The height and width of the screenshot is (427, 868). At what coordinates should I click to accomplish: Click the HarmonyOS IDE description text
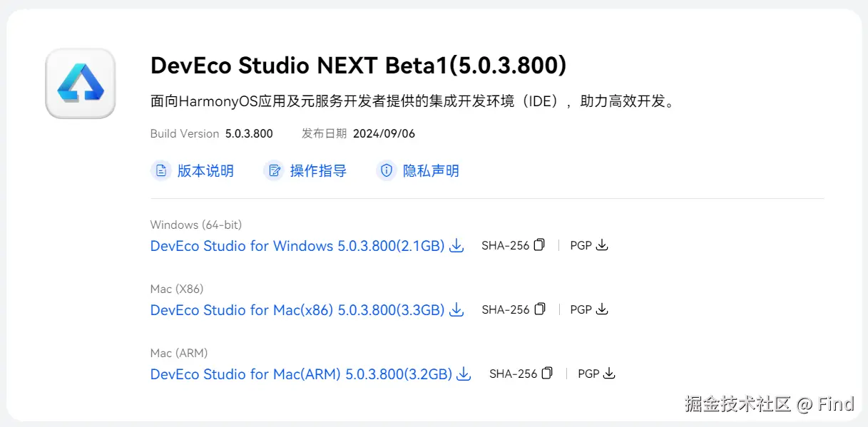[413, 101]
